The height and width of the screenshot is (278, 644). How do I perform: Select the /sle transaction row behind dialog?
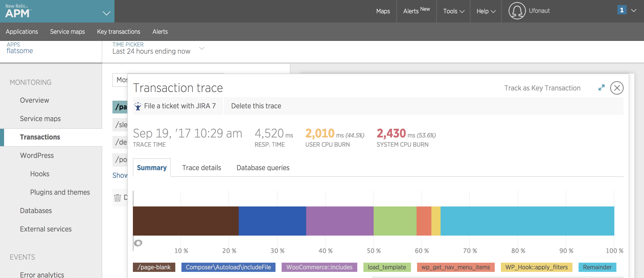[x=120, y=125]
